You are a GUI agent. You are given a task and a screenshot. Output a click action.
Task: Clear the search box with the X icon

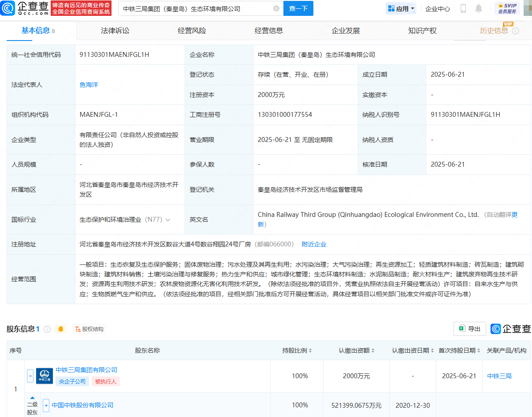276,8
